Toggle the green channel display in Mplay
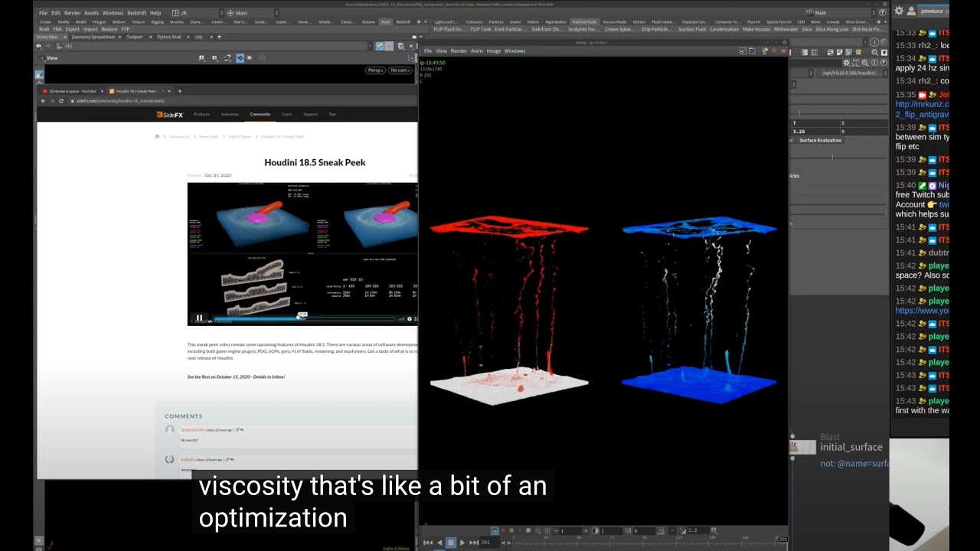 point(511,530)
